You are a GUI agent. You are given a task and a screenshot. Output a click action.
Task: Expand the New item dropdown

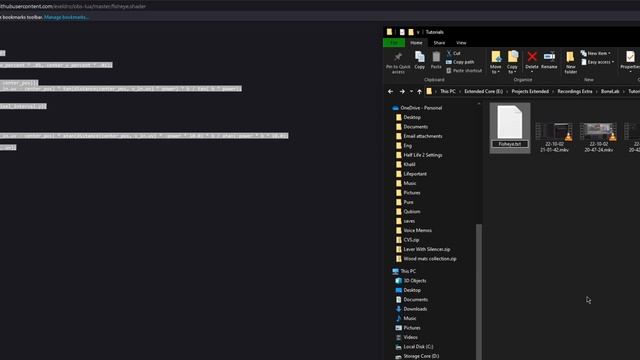(x=596, y=53)
